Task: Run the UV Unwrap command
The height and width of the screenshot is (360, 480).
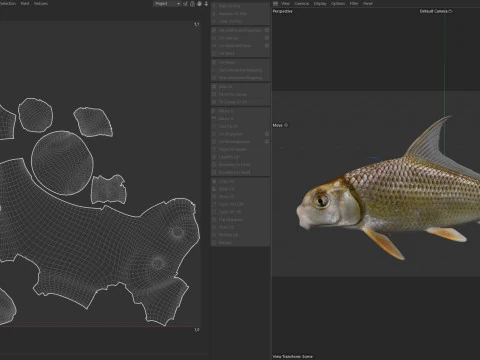Action: 237,38
